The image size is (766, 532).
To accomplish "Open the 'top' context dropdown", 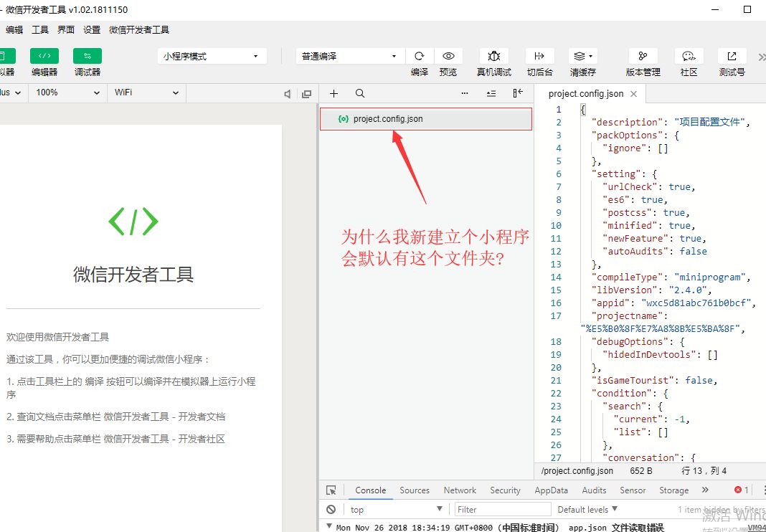I will pyautogui.click(x=396, y=510).
